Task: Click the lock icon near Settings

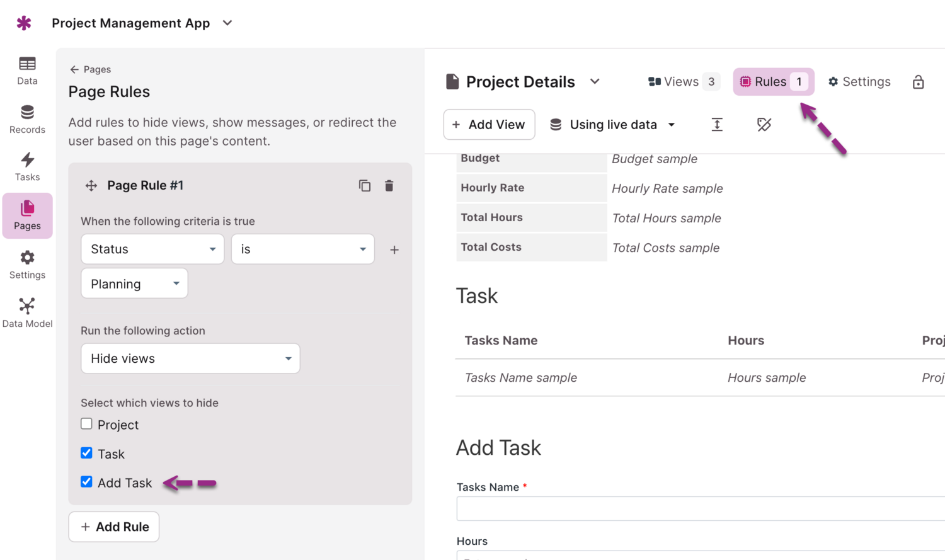Action: (x=918, y=82)
